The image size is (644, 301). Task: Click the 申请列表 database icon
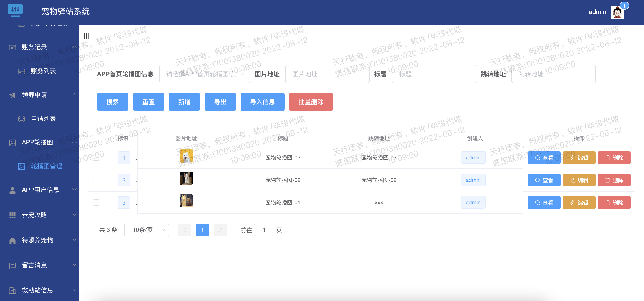point(22,119)
